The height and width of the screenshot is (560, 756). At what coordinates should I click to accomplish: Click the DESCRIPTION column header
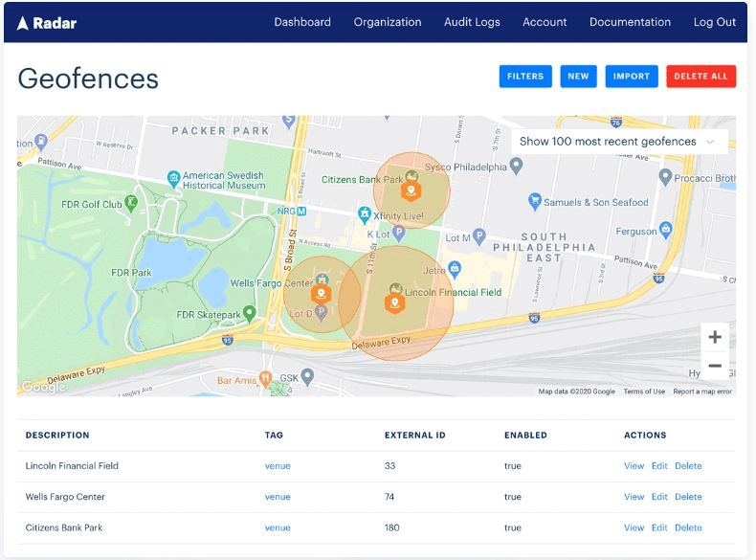57,435
